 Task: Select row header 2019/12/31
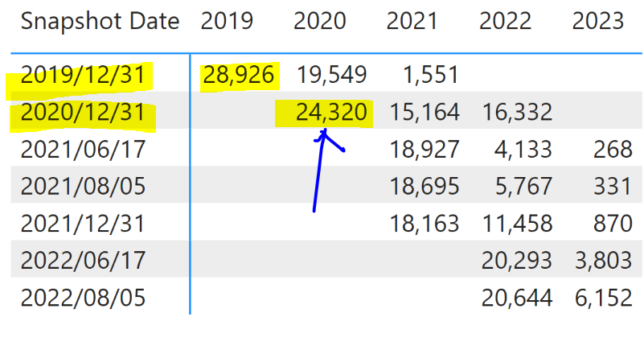pos(83,75)
